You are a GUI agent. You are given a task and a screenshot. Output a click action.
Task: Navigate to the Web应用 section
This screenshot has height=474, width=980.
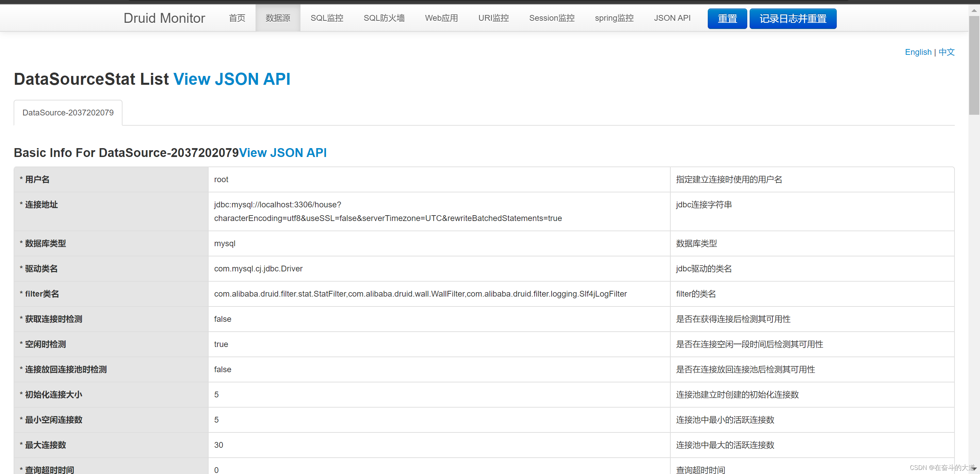coord(441,18)
